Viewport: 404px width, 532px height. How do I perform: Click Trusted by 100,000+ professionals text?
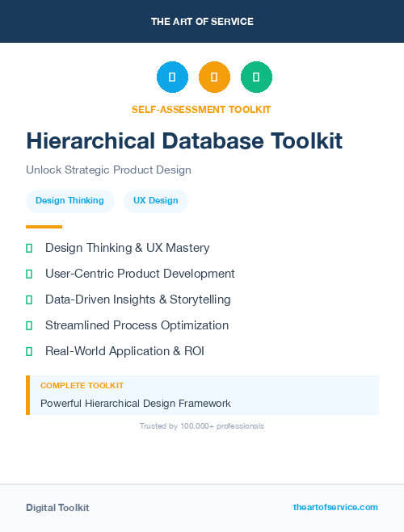click(202, 425)
